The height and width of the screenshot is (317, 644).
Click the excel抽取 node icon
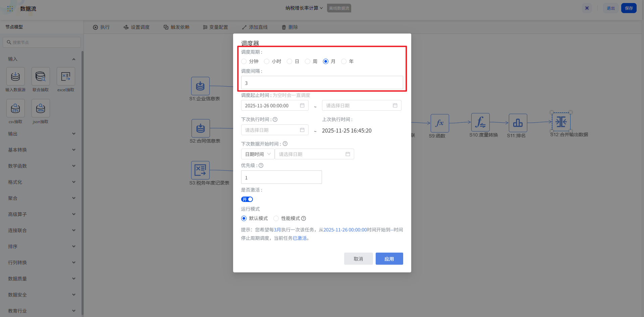66,76
